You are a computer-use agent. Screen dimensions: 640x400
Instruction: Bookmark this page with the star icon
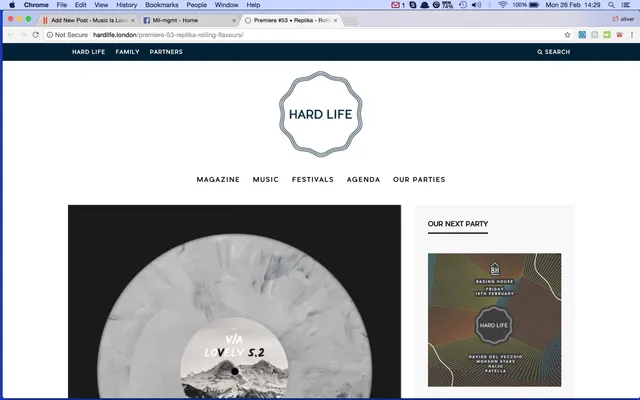tap(567, 35)
